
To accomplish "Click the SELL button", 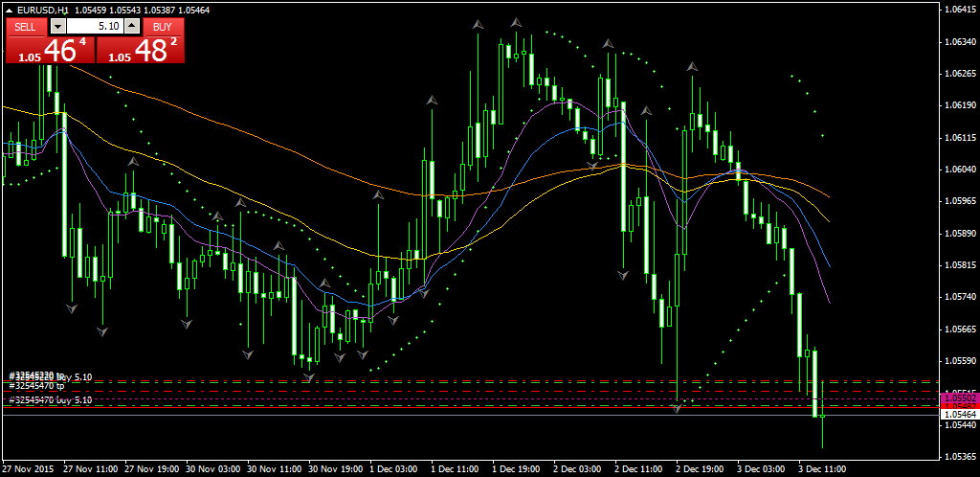I will (26, 27).
